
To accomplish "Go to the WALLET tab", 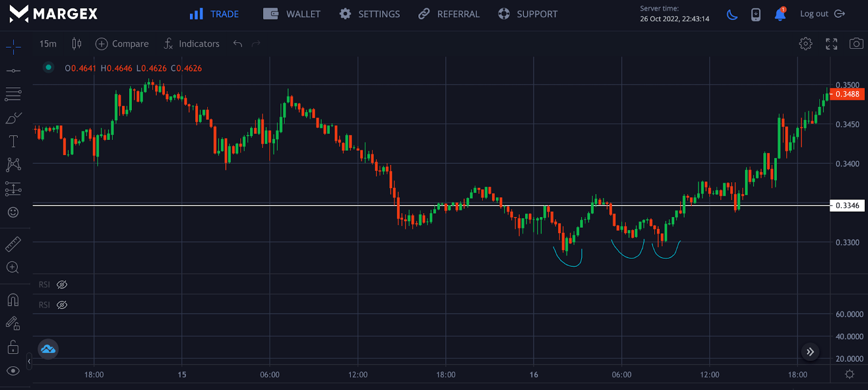I will coord(292,14).
